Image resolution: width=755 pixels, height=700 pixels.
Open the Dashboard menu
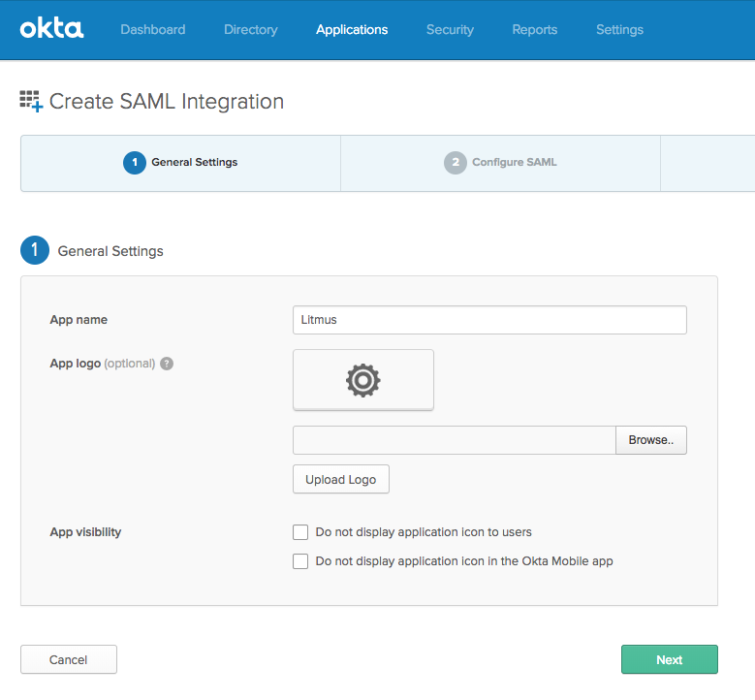(152, 29)
